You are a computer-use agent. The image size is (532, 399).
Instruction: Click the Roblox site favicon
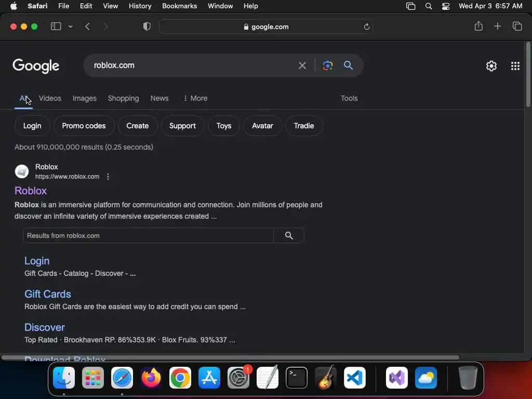pyautogui.click(x=22, y=171)
